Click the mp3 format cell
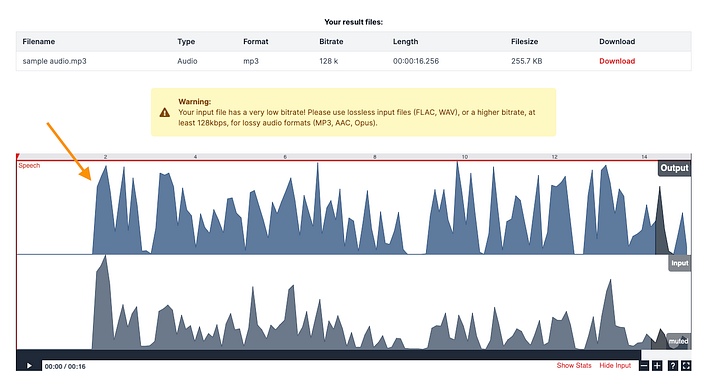Screen dimensions: 720x386 click(251, 61)
